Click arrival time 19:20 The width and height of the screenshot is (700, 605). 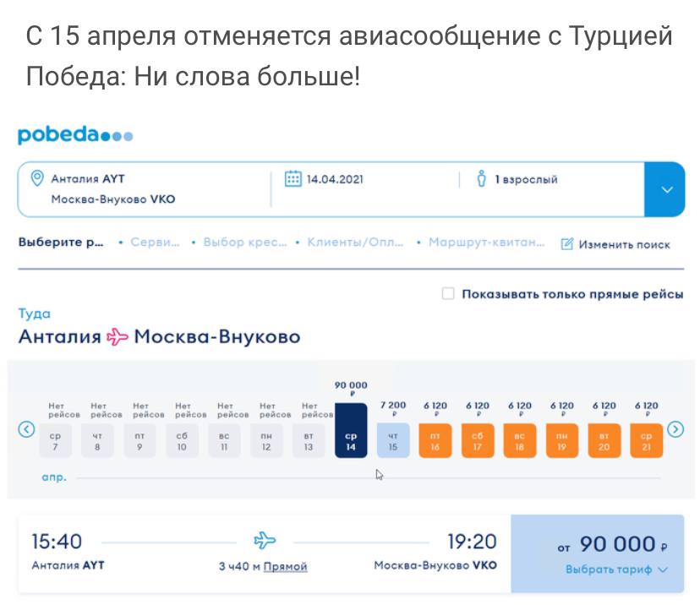[473, 542]
